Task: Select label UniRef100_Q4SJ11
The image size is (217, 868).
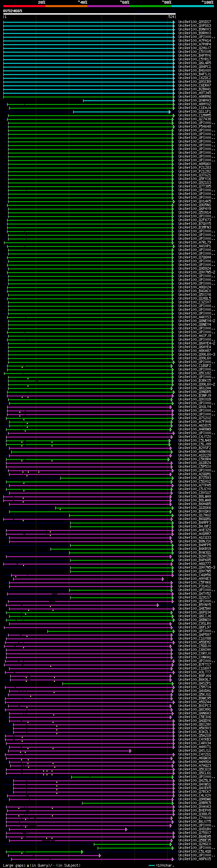Action: (x=195, y=751)
